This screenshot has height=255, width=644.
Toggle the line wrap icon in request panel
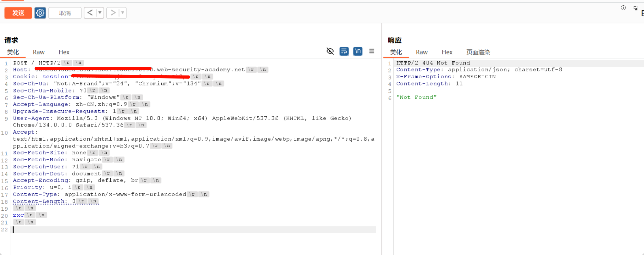(x=344, y=51)
